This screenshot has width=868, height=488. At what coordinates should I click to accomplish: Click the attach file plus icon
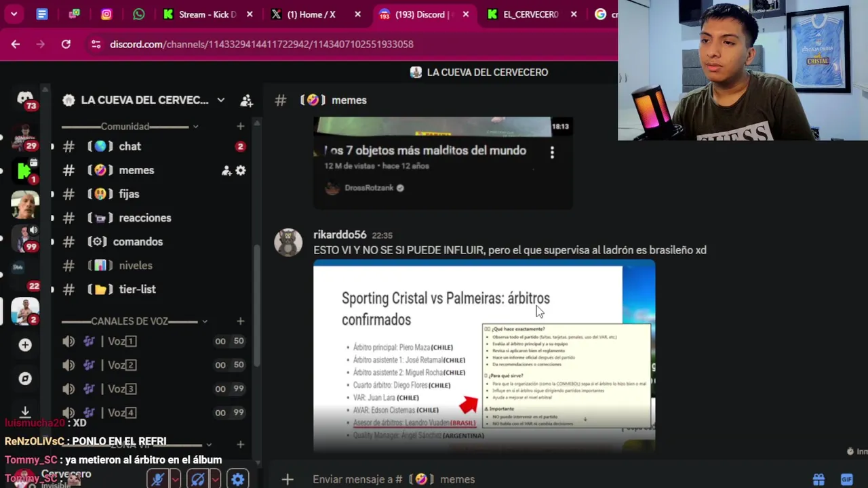[288, 479]
